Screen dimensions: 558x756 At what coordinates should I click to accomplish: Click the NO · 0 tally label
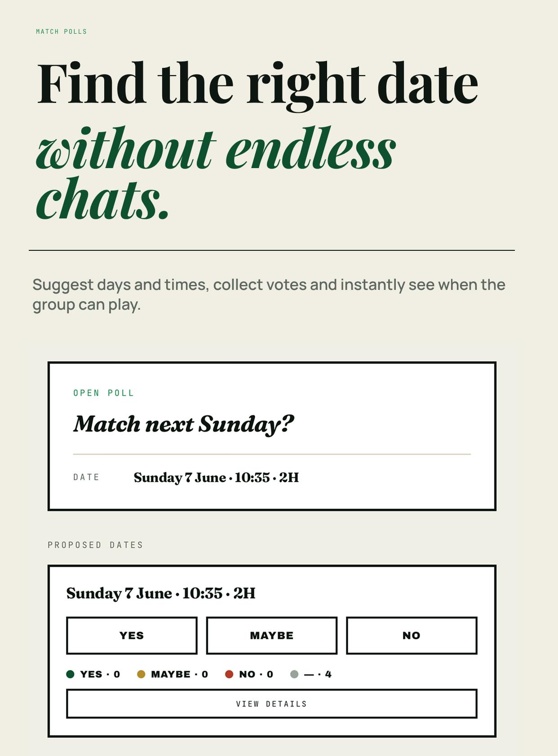point(256,674)
